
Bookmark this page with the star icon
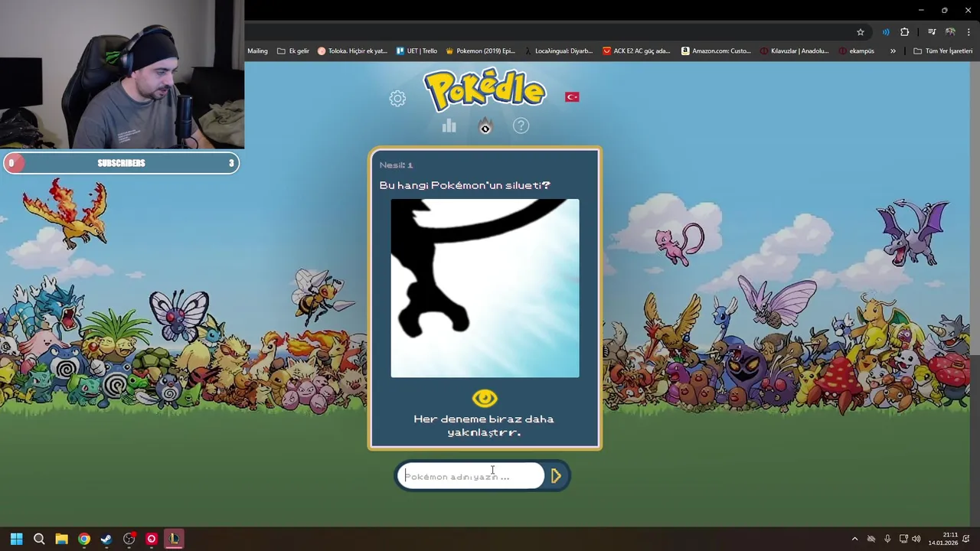[x=861, y=32]
